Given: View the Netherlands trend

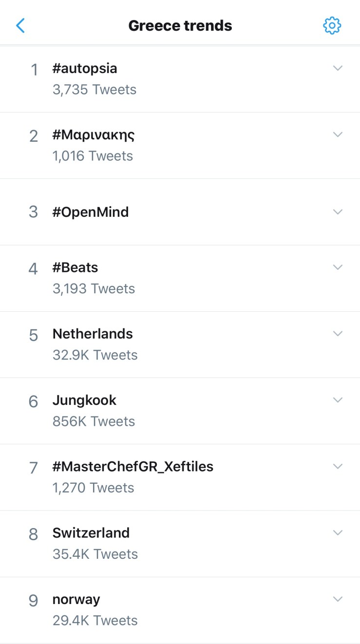Looking at the screenshot, I should pos(93,334).
